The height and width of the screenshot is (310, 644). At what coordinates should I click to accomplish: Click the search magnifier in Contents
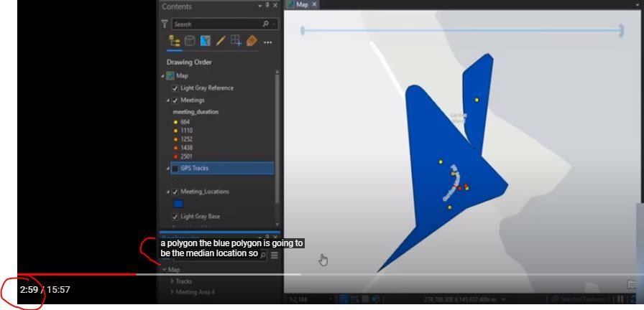coord(266,24)
